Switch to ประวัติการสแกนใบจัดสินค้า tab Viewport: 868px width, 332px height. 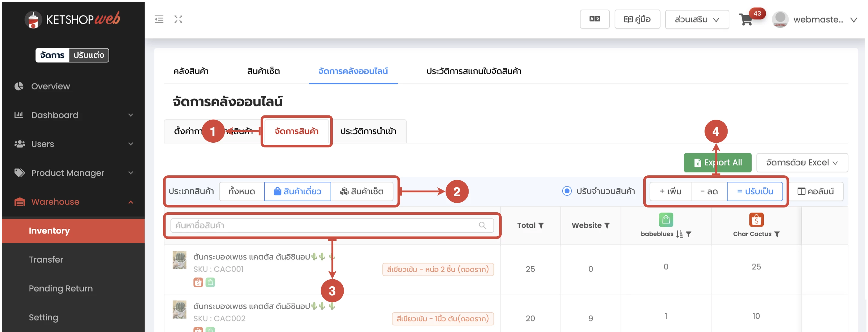pyautogui.click(x=473, y=71)
